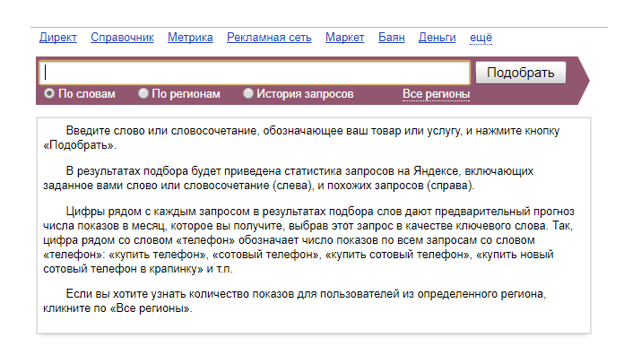Viewport: 624px width, 364px height.
Task: Navigate to Рекламная сеть
Action: click(x=269, y=37)
